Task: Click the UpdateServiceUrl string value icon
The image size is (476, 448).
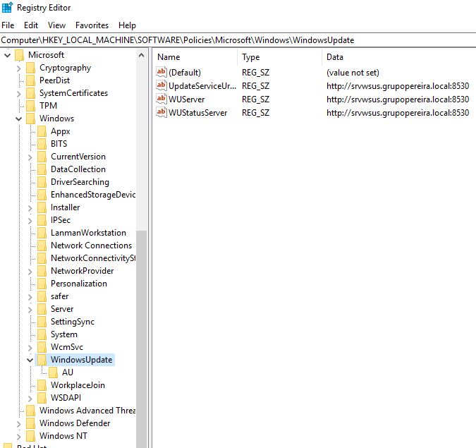Action: tap(161, 85)
